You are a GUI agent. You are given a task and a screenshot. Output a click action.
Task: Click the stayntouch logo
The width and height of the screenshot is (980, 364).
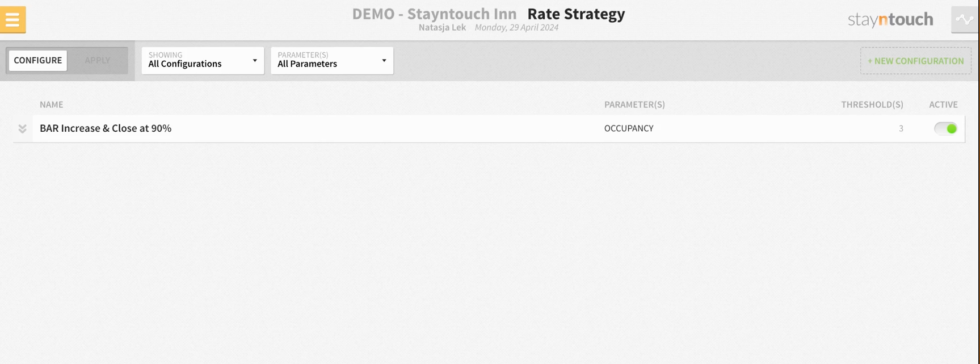pyautogui.click(x=890, y=19)
